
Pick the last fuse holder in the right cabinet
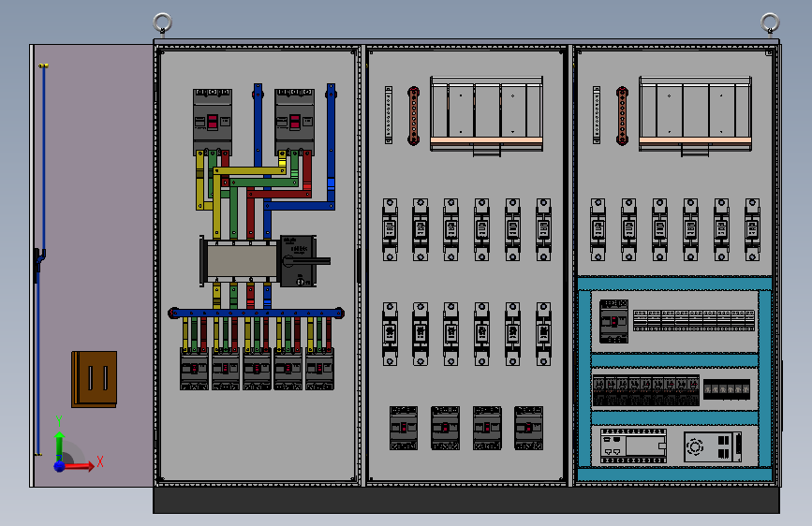pos(752,229)
